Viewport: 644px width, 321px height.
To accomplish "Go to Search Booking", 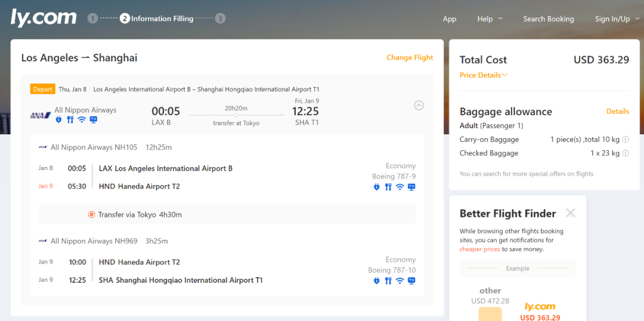I will click(x=548, y=19).
